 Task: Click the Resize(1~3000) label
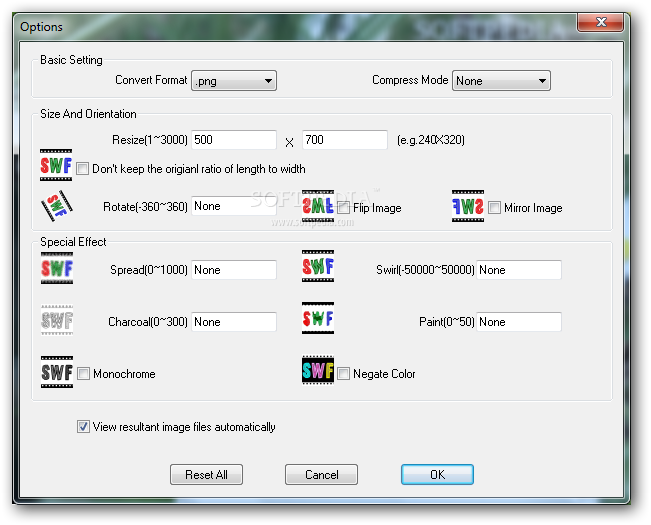click(x=150, y=140)
